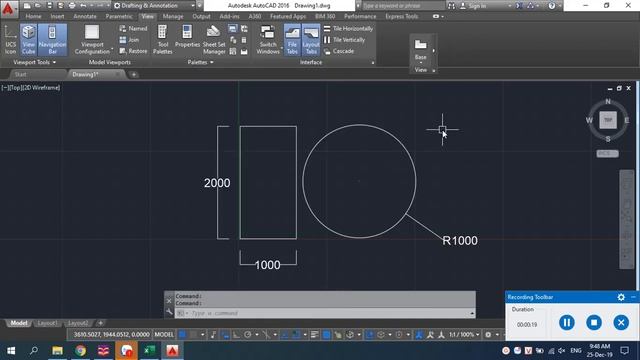Open the Sheet Set Manager icon
Image resolution: width=640 pixels, height=360 pixels.
(x=213, y=40)
